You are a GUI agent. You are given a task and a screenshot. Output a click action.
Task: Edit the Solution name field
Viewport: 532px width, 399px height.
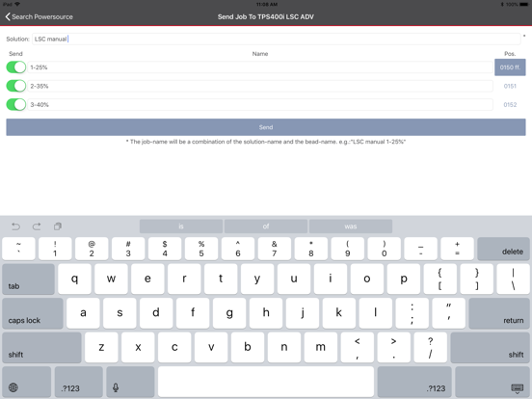click(277, 39)
